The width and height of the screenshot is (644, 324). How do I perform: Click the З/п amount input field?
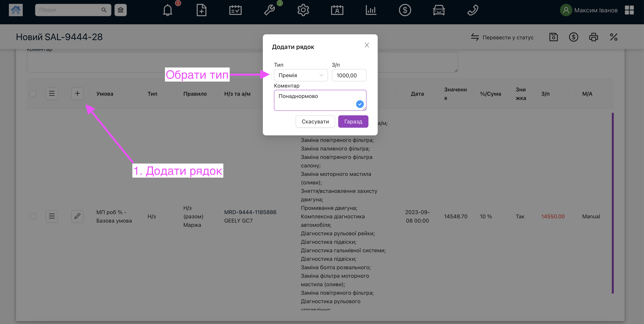coord(349,75)
